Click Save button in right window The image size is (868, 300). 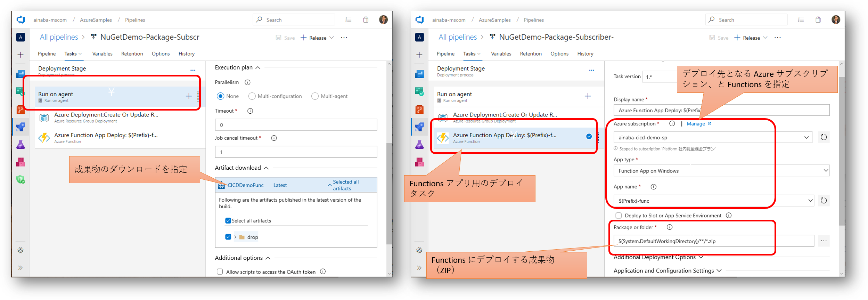click(x=719, y=38)
